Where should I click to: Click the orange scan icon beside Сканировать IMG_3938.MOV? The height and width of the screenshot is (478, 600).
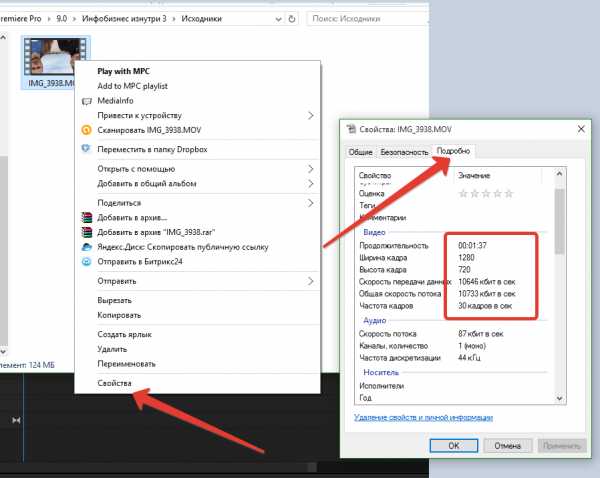point(87,130)
